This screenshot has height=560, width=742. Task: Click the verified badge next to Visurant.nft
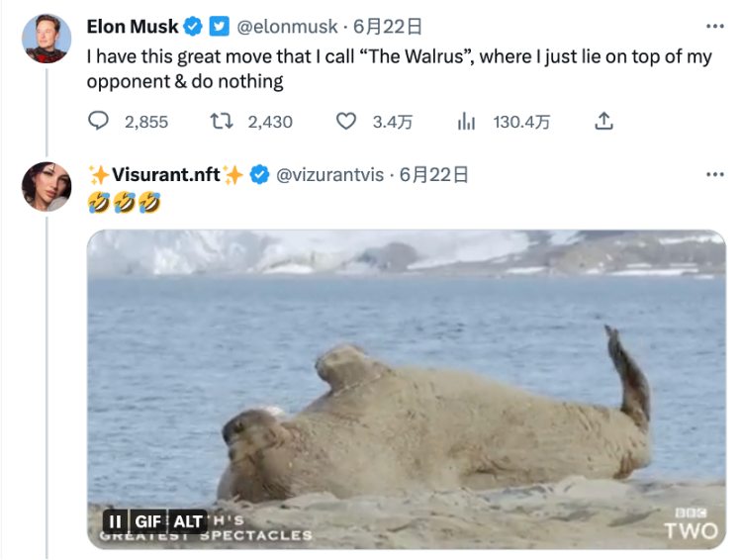(259, 175)
